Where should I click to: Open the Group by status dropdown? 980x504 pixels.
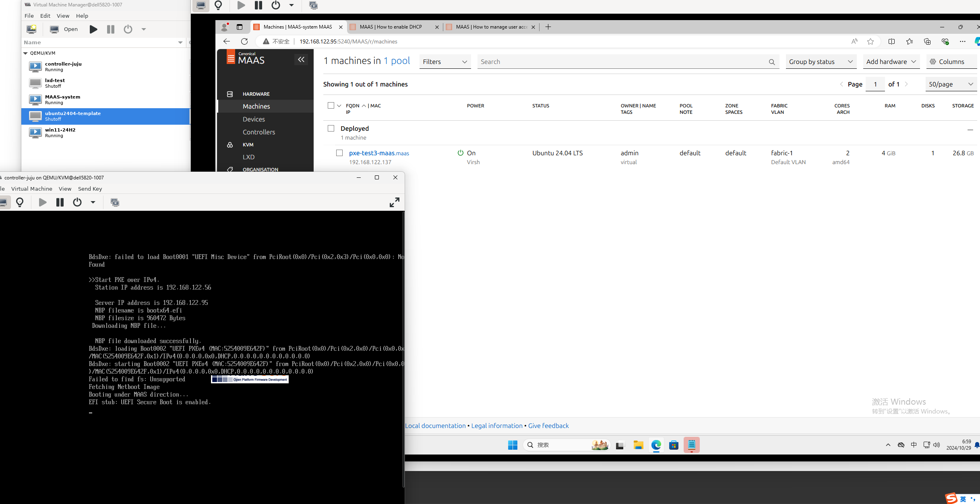pos(821,62)
